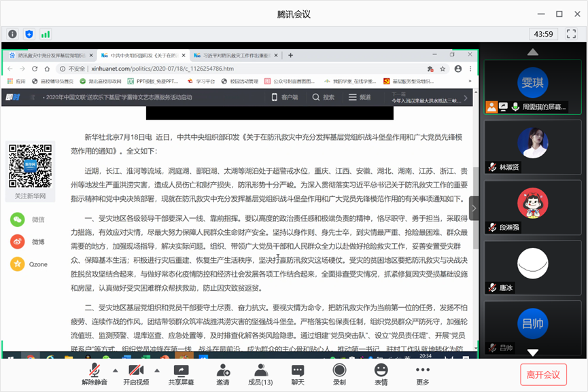Open the 聊天 chat panel

tap(298, 374)
